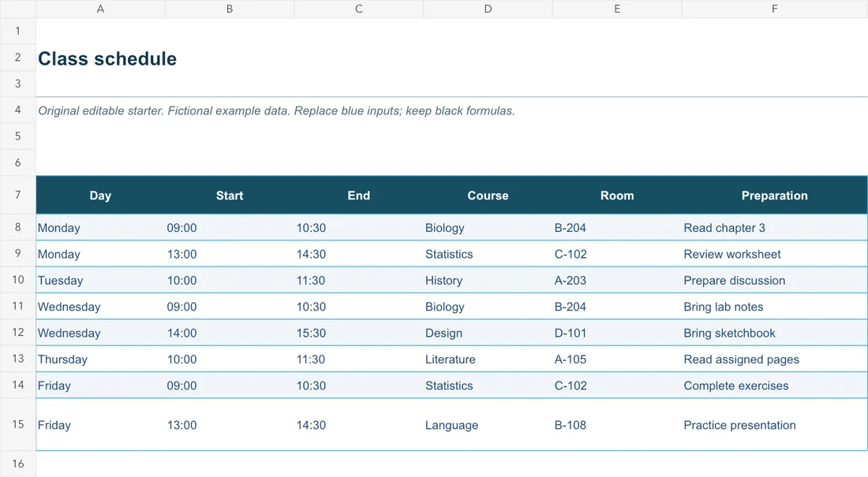Screen dimensions: 868x477
Task: Select row 15 header
Action: point(17,424)
